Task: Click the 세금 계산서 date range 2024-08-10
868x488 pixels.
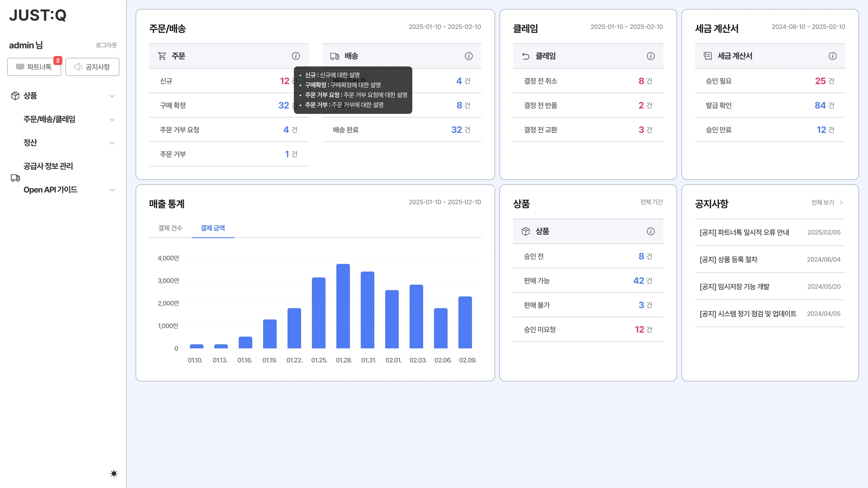Action: pos(808,27)
